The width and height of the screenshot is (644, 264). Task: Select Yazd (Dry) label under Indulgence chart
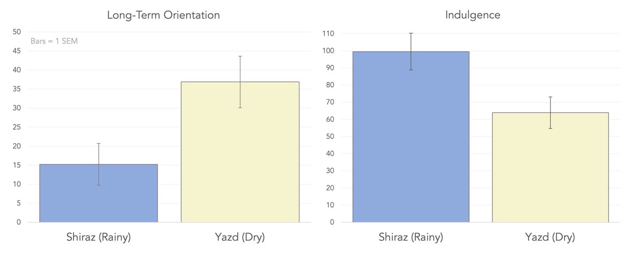(x=550, y=237)
